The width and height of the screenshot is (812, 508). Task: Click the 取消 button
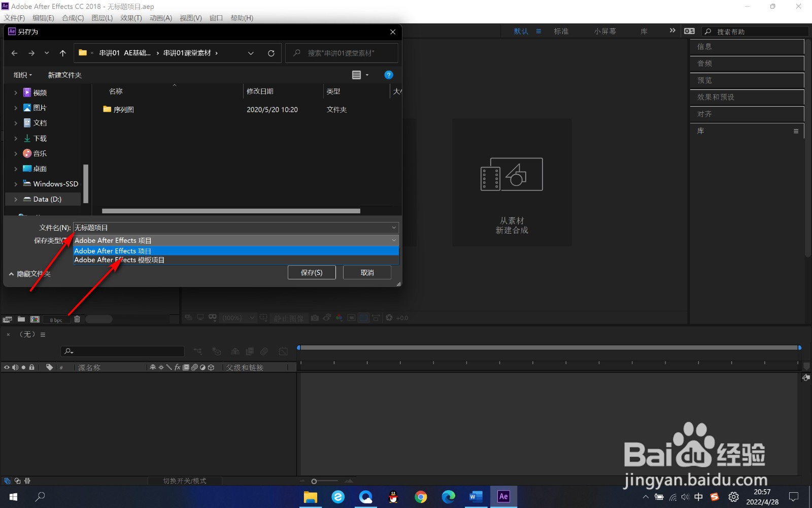pos(367,272)
